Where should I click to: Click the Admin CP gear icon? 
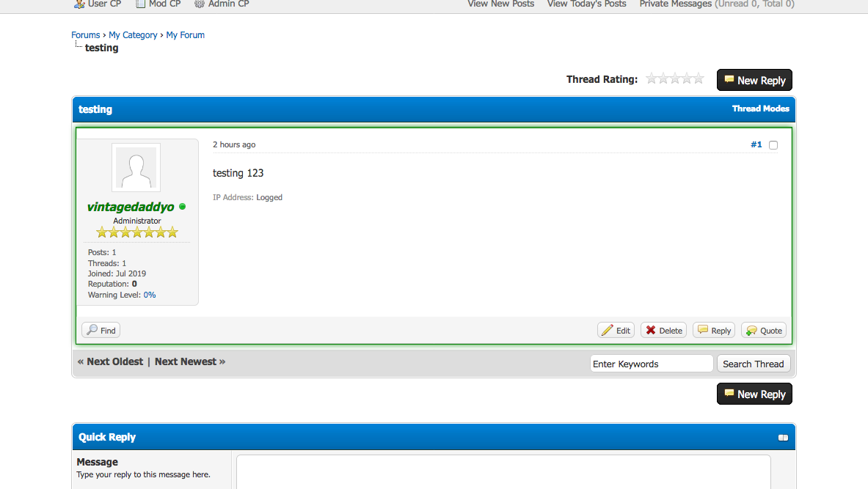[x=200, y=4]
